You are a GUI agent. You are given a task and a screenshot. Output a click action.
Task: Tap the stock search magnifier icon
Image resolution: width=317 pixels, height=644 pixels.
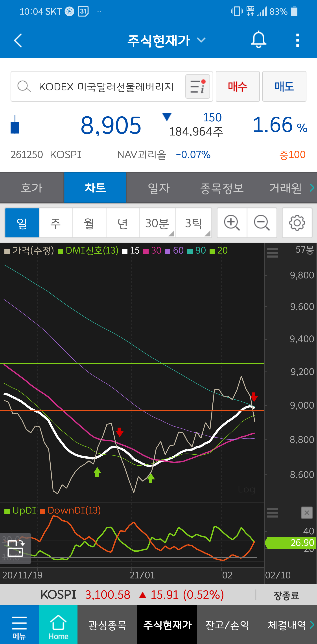tap(24, 86)
